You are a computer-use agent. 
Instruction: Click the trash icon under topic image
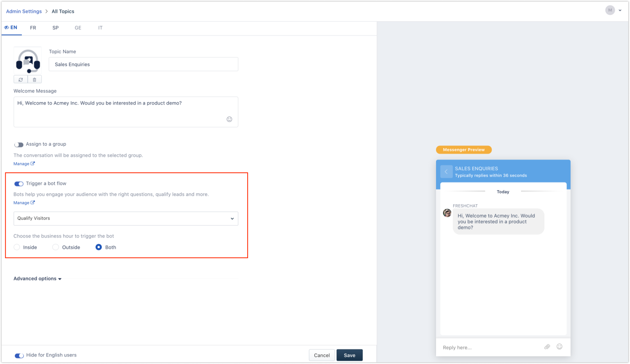(x=35, y=80)
